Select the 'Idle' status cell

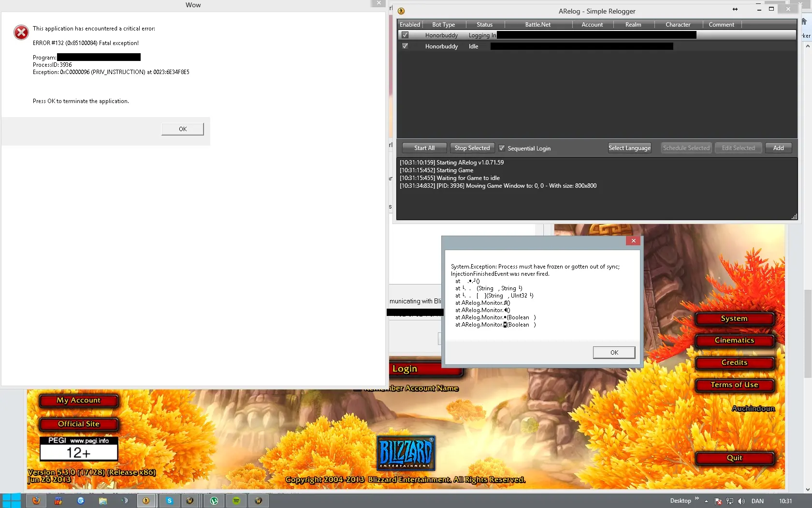tap(474, 46)
